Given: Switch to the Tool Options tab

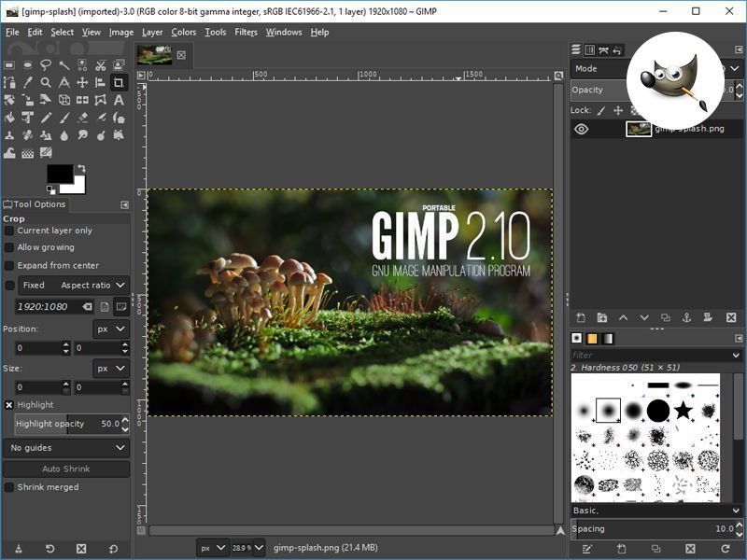Looking at the screenshot, I should coord(35,204).
